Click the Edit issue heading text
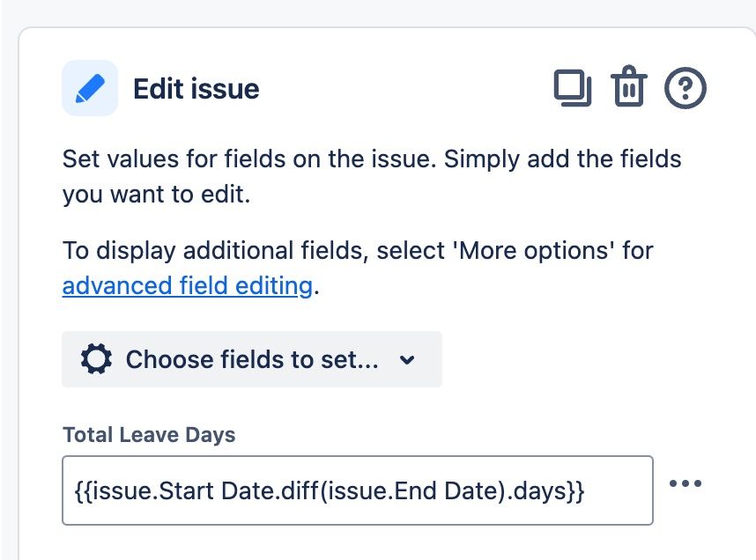The width and height of the screenshot is (756, 560). (x=196, y=89)
